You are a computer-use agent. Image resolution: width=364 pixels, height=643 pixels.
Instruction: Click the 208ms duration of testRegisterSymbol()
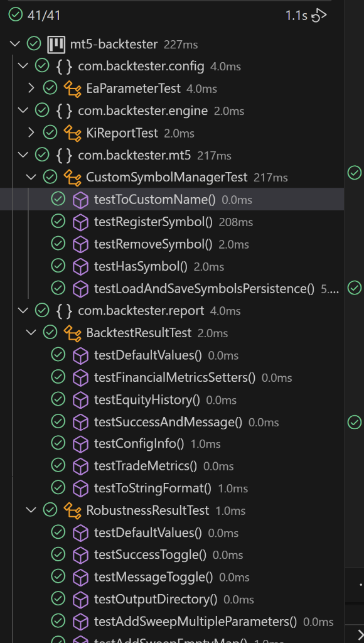click(x=236, y=222)
